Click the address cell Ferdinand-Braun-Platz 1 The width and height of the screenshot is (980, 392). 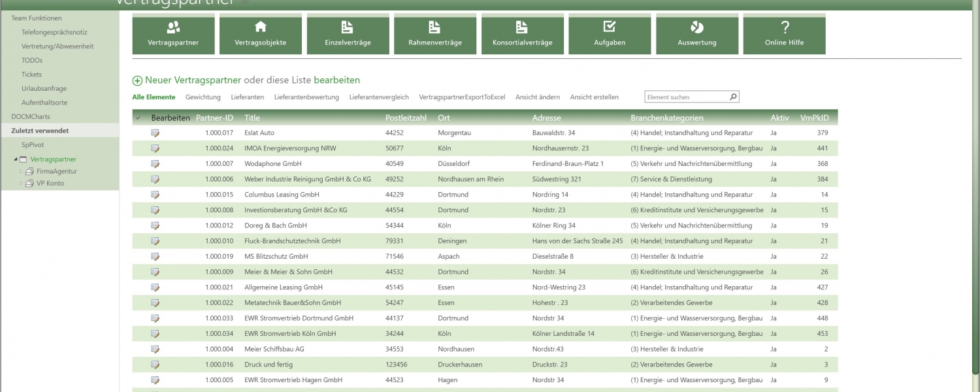pyautogui.click(x=568, y=164)
